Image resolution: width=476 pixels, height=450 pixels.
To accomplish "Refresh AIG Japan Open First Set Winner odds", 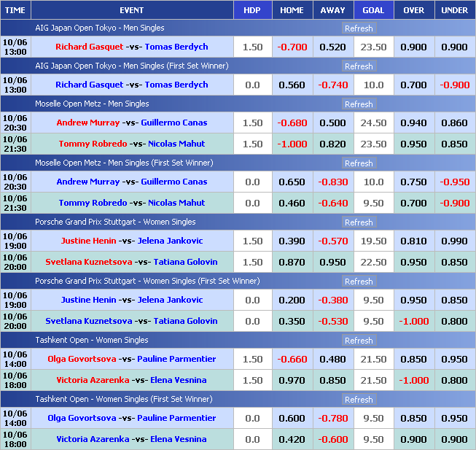I will pyautogui.click(x=358, y=66).
